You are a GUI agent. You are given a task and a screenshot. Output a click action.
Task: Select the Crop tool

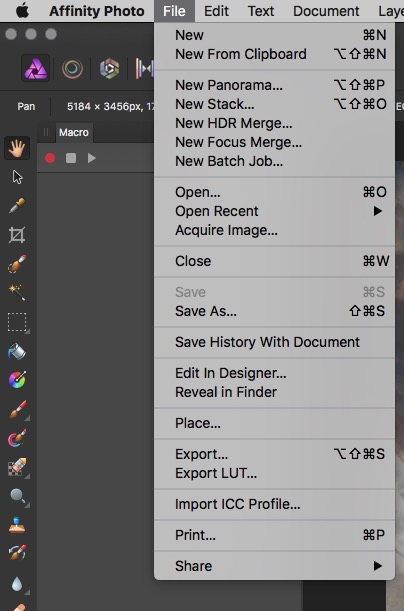(17, 235)
